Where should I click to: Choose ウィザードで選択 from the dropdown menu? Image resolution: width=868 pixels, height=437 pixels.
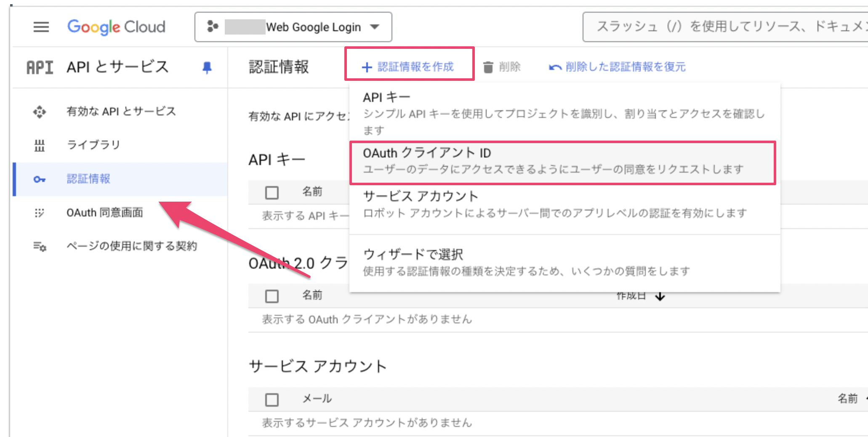pyautogui.click(x=565, y=262)
